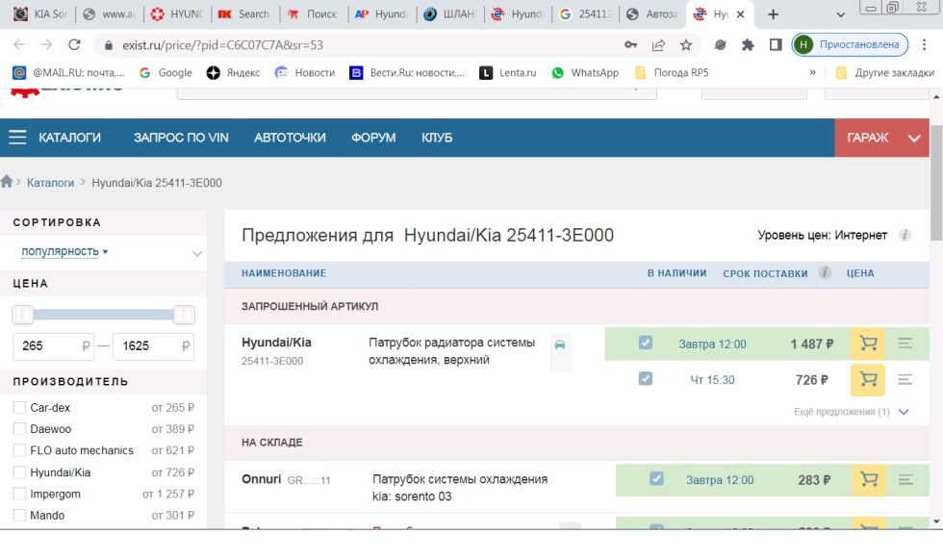Open the hamburger menu next to КАТАЛОГИ
The width and height of the screenshot is (943, 560).
[x=17, y=138]
